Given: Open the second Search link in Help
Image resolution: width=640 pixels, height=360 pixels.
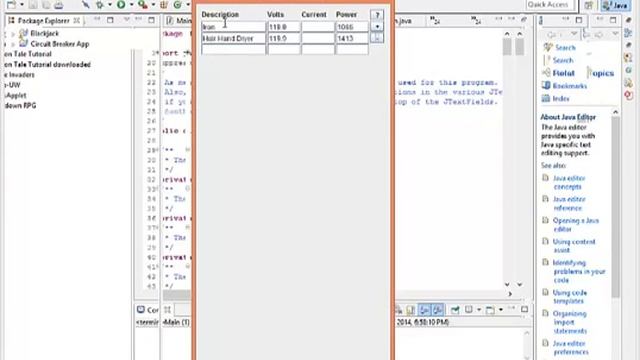Looking at the screenshot, I should coord(563,60).
